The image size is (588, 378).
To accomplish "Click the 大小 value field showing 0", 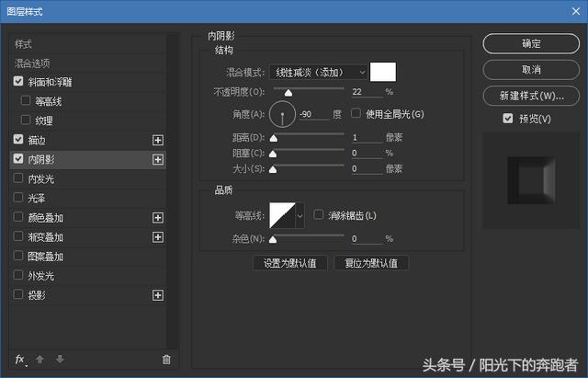I will tap(367, 169).
